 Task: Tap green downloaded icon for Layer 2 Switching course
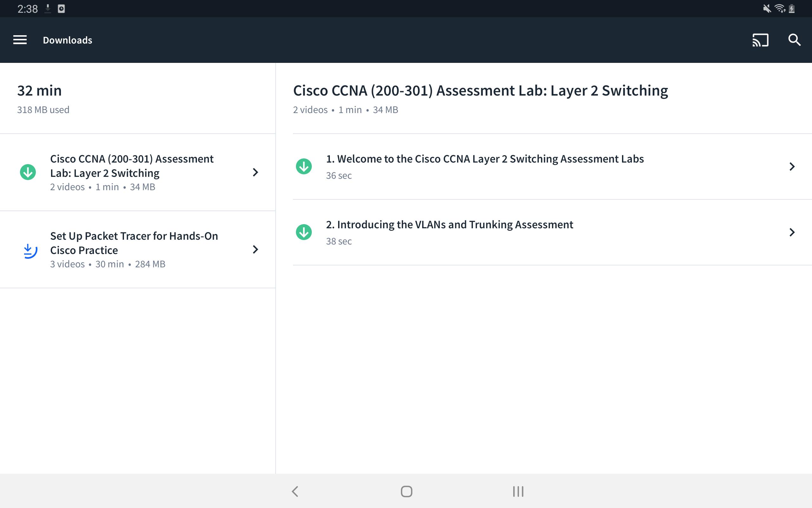coord(28,172)
